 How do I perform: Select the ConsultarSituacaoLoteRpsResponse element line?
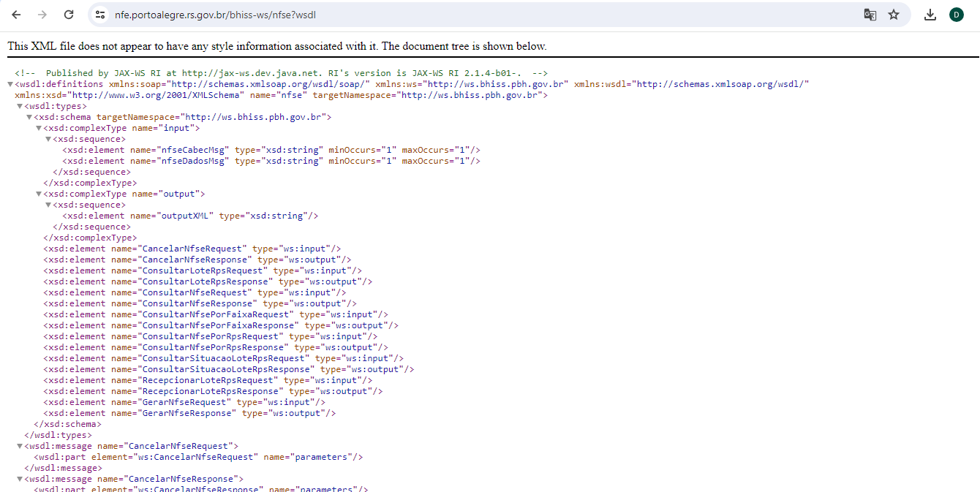click(229, 369)
